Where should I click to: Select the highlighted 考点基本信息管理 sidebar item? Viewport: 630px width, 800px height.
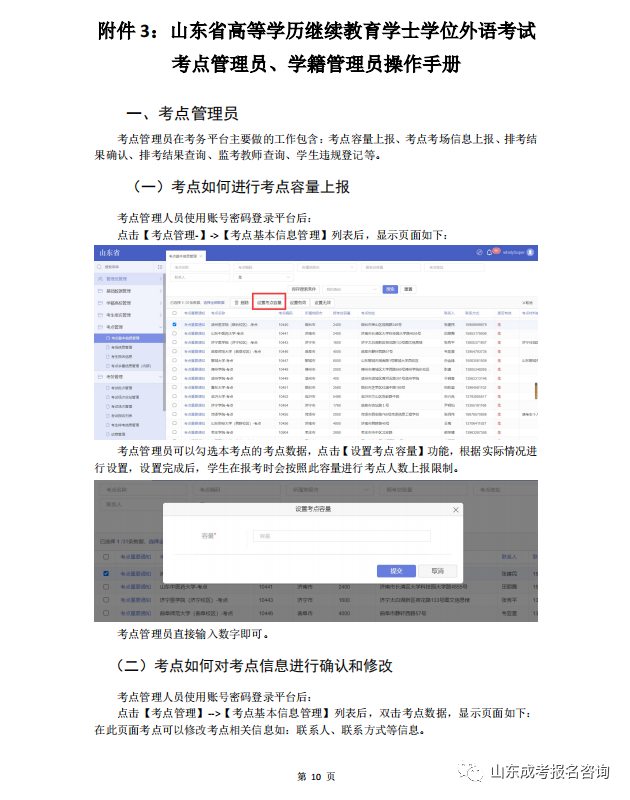(x=129, y=338)
